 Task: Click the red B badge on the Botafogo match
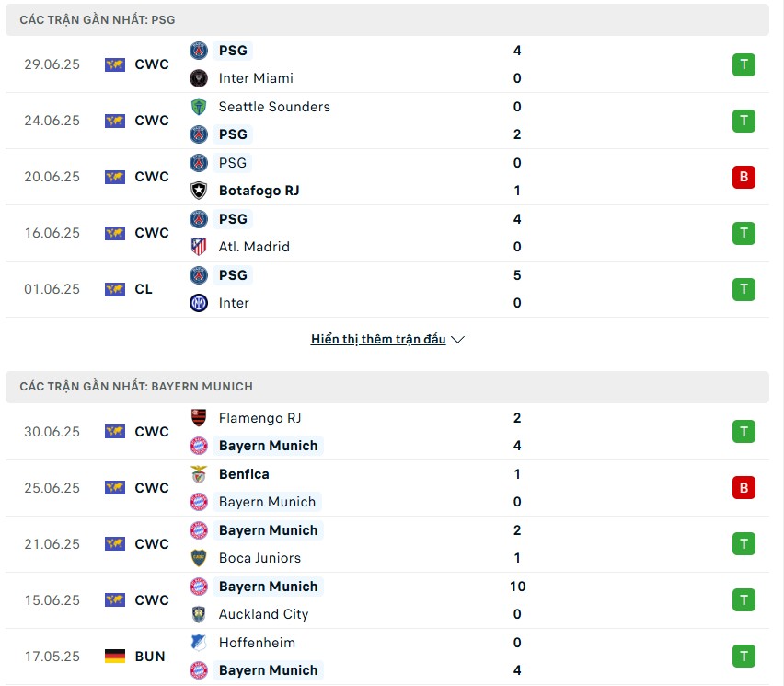pos(744,177)
